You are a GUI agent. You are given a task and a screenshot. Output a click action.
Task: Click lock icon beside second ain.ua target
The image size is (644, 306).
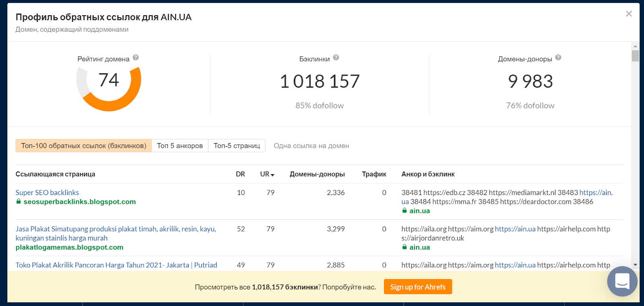coord(405,247)
